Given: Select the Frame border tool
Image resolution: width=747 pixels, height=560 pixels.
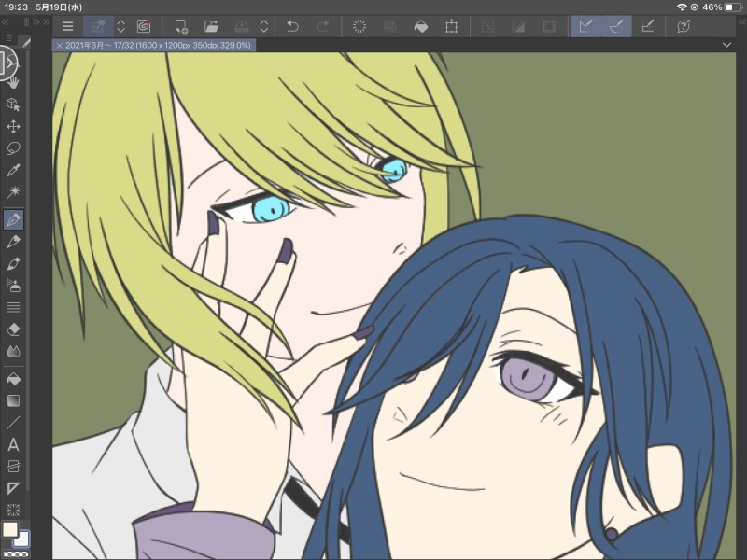Looking at the screenshot, I should (13, 466).
